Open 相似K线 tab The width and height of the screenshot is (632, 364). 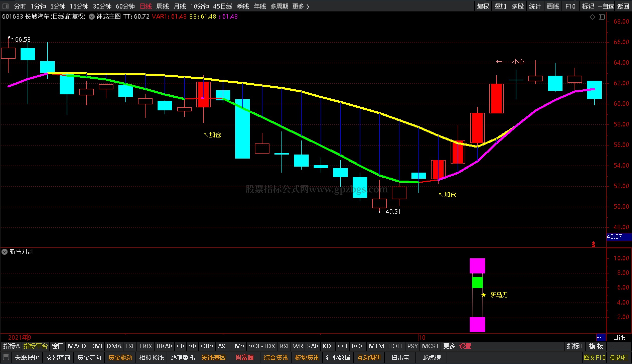pyautogui.click(x=151, y=357)
